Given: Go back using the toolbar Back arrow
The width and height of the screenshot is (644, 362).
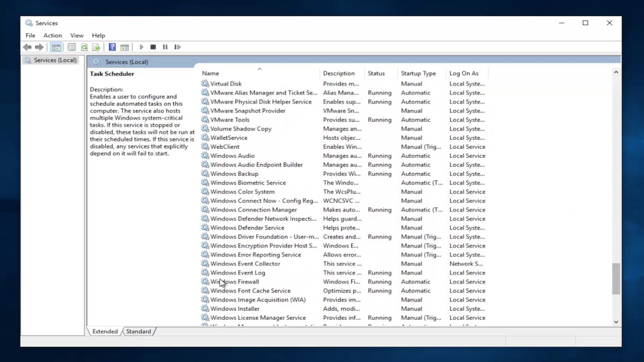Looking at the screenshot, I should (x=27, y=47).
